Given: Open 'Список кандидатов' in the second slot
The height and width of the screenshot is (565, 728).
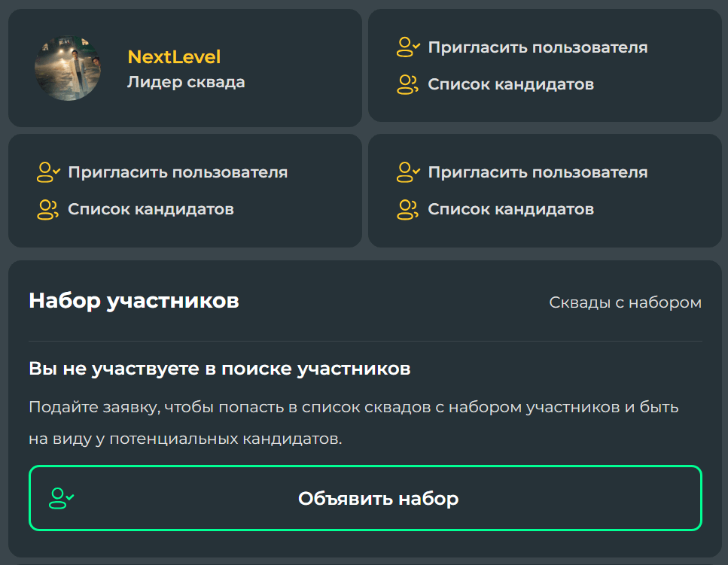Looking at the screenshot, I should pyautogui.click(x=510, y=85).
